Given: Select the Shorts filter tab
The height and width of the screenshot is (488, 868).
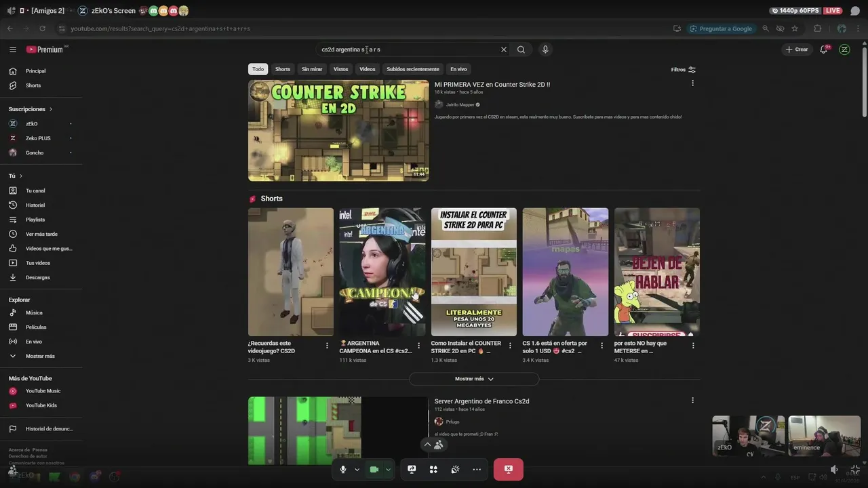Looking at the screenshot, I should [x=283, y=69].
